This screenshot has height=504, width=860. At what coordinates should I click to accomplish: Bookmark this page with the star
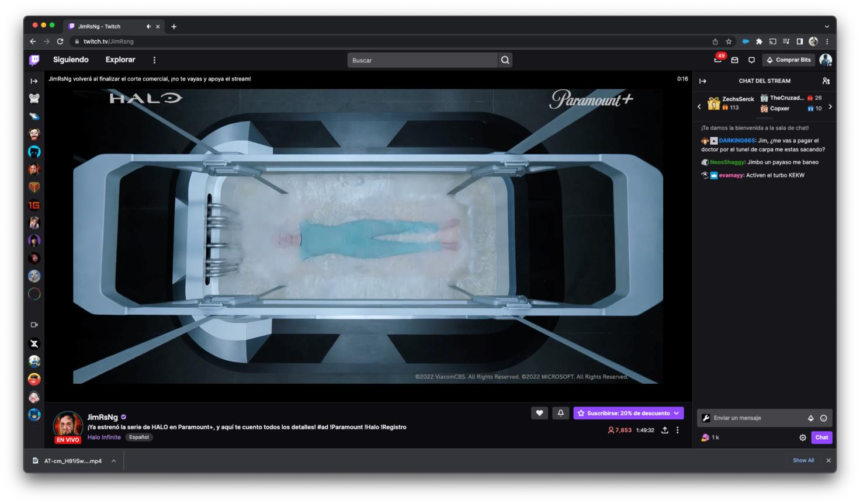coord(729,41)
